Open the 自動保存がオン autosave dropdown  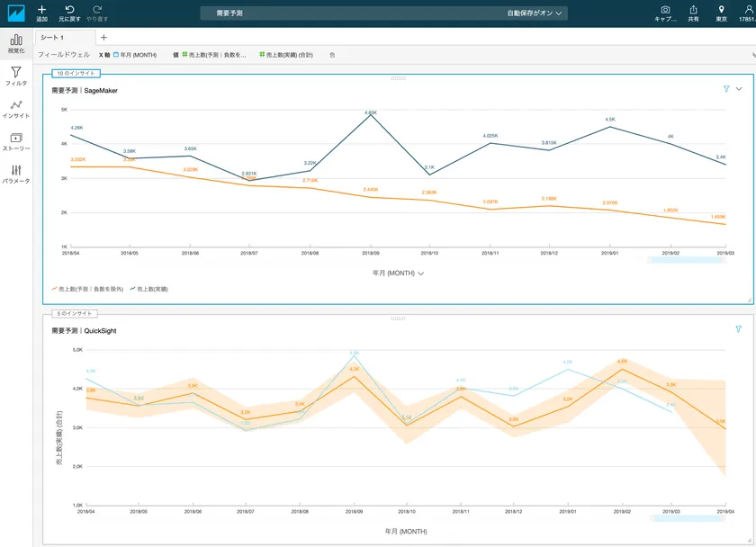536,13
